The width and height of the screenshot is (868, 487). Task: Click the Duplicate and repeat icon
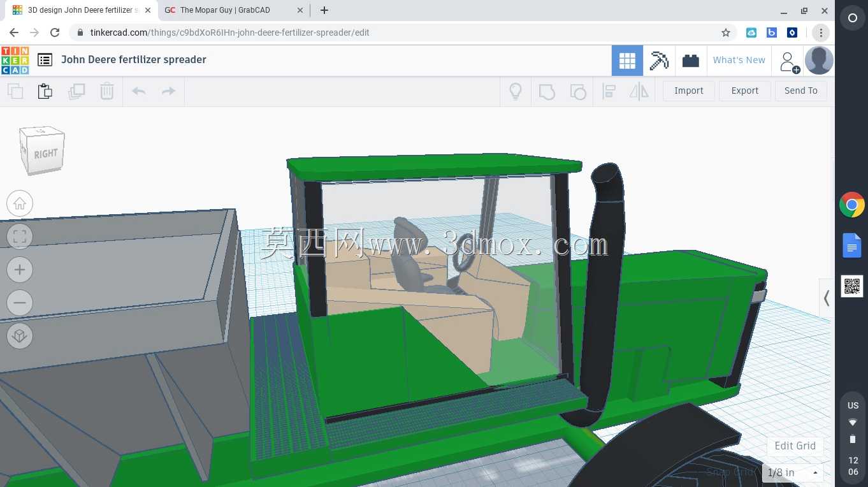click(x=76, y=91)
